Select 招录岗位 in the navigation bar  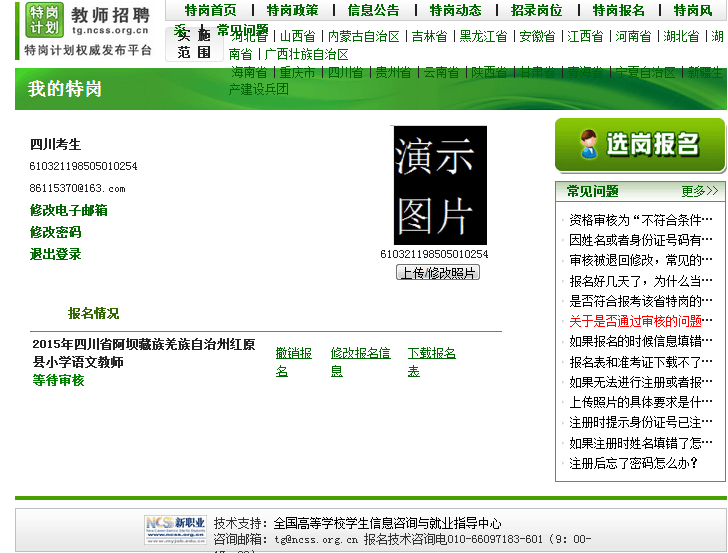[536, 10]
